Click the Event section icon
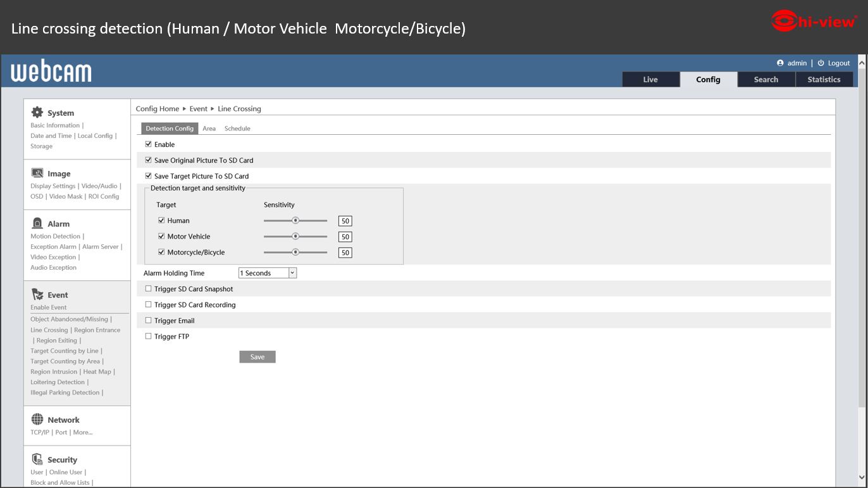 [x=37, y=294]
